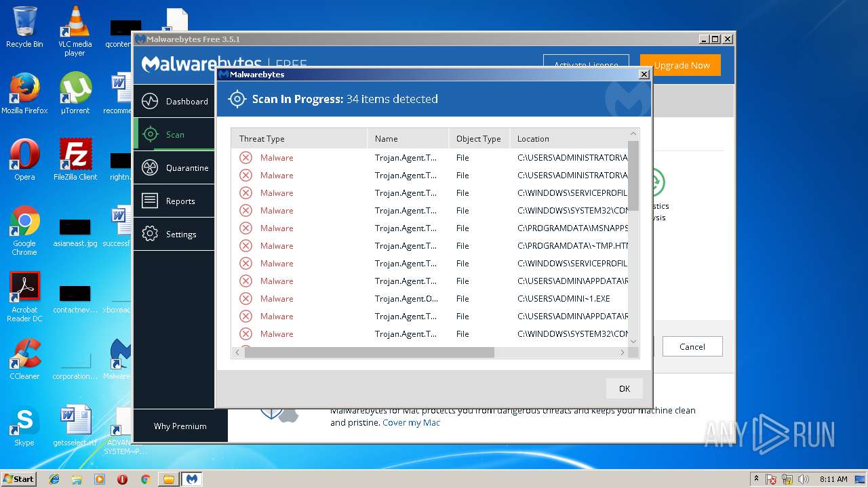The height and width of the screenshot is (488, 868).
Task: Click the scan target icon in dialog header
Action: click(237, 99)
